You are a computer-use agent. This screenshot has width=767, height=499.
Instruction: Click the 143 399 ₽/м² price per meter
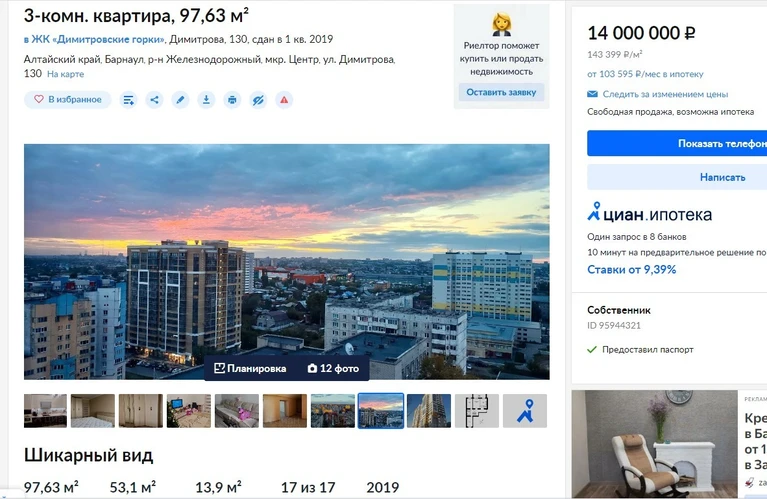(615, 54)
